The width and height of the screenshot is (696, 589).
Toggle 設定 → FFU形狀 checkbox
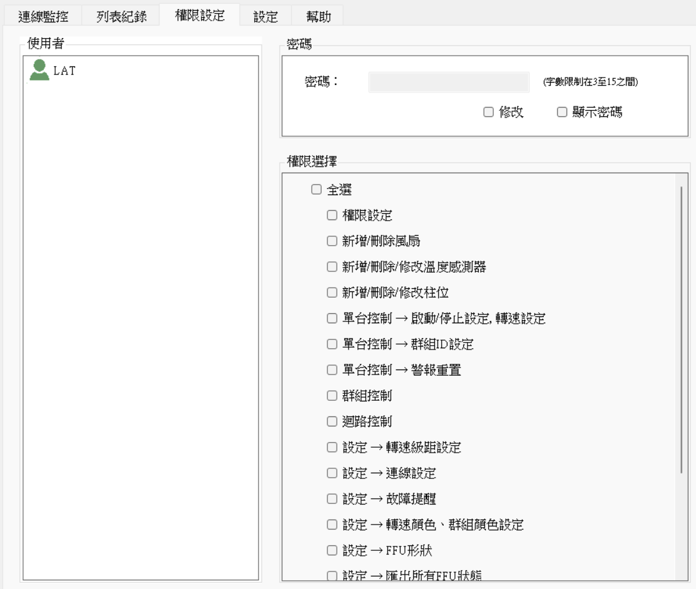(x=332, y=550)
